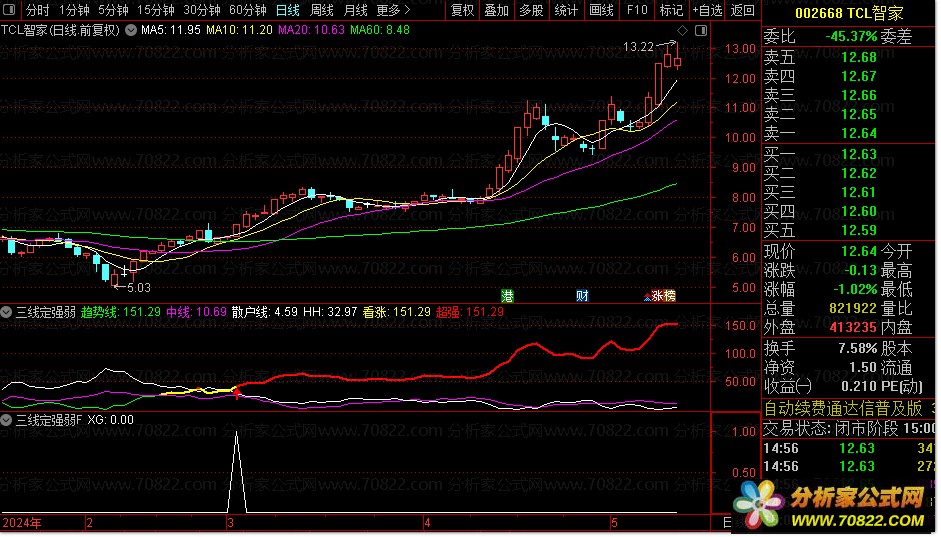941x537 pixels.
Task: Click the 港 marker icon
Action: pos(508,295)
